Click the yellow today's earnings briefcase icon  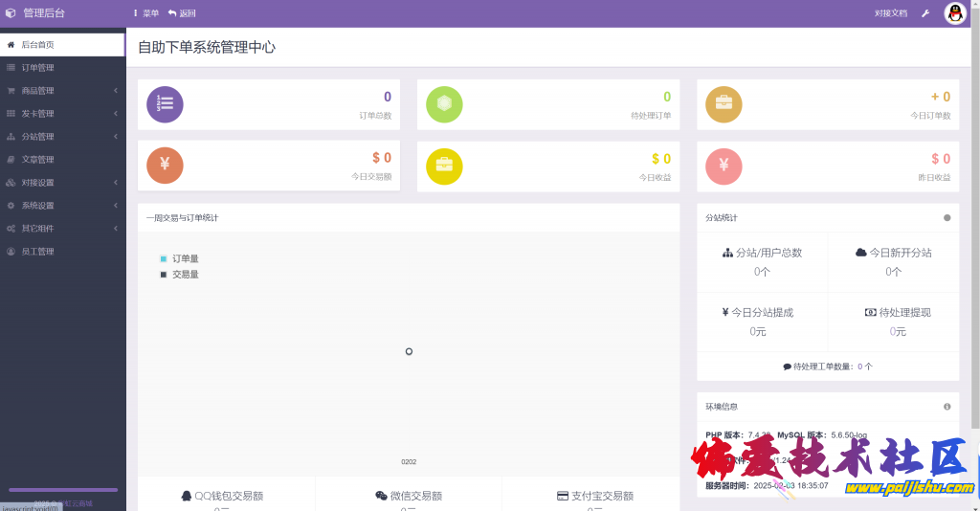tap(444, 167)
